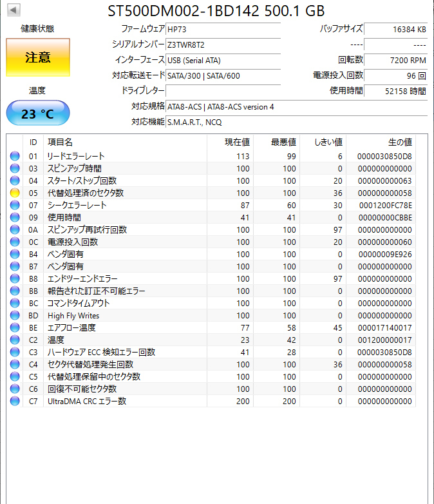Click the status orb for row BC コマンドタイムアウト

pyautogui.click(x=15, y=303)
